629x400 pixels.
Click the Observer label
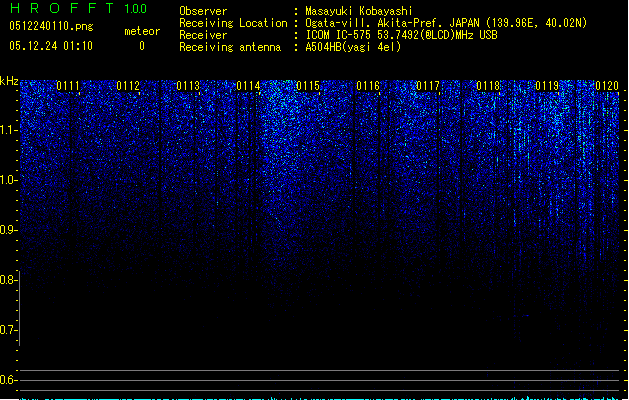point(203,11)
